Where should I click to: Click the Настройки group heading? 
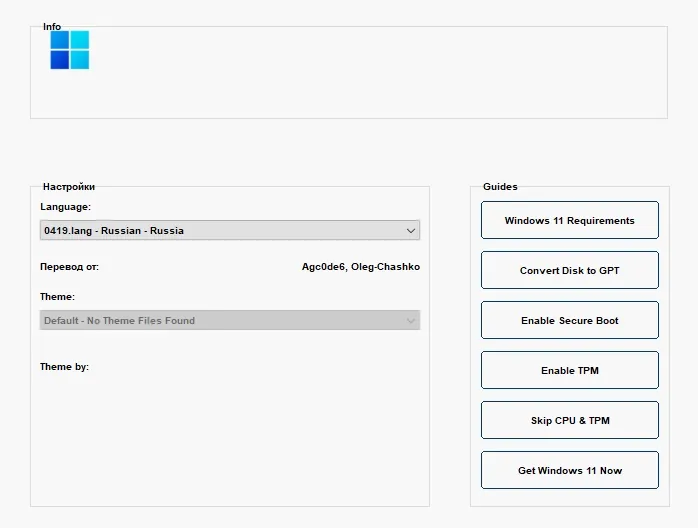(69, 187)
